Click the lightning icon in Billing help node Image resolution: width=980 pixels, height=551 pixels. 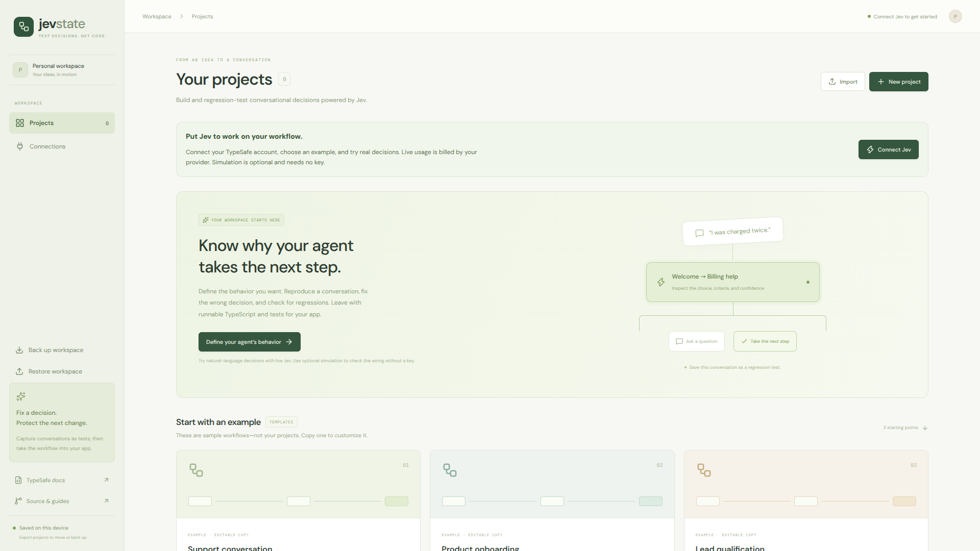coord(661,282)
